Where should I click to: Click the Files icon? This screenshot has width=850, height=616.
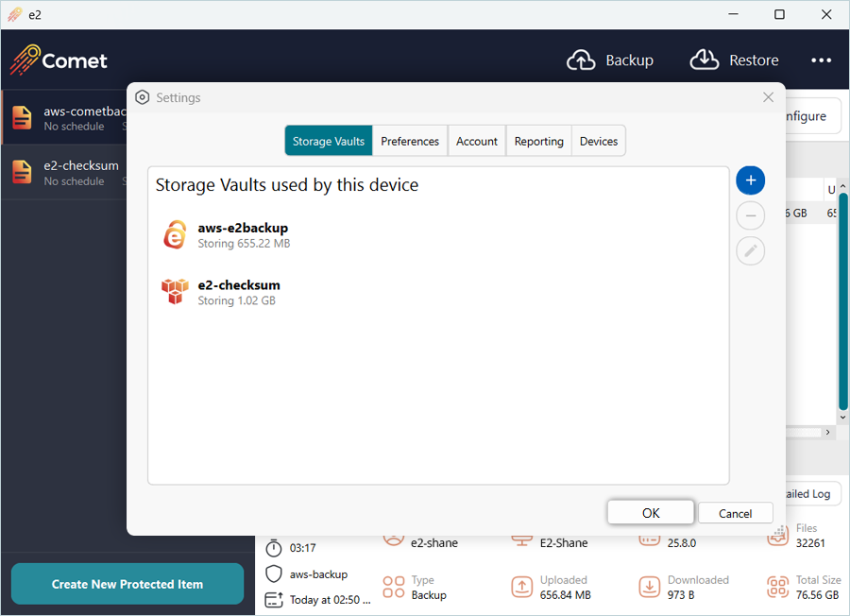(x=777, y=537)
